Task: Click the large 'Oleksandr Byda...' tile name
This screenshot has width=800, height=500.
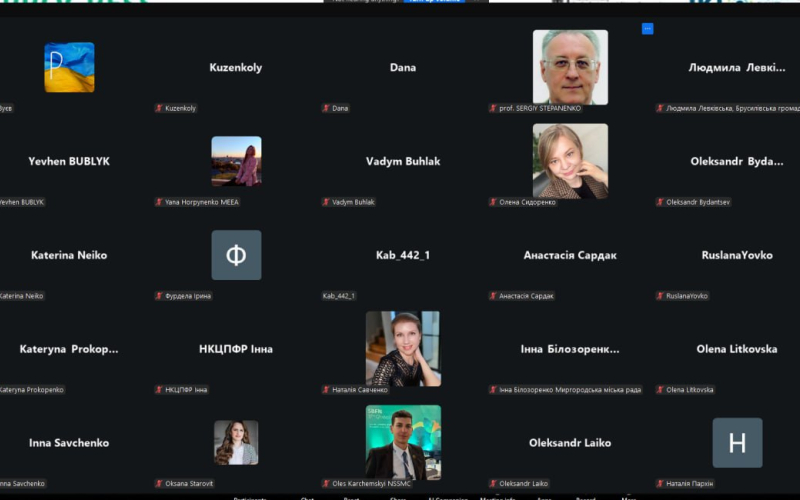Action: coord(737,161)
